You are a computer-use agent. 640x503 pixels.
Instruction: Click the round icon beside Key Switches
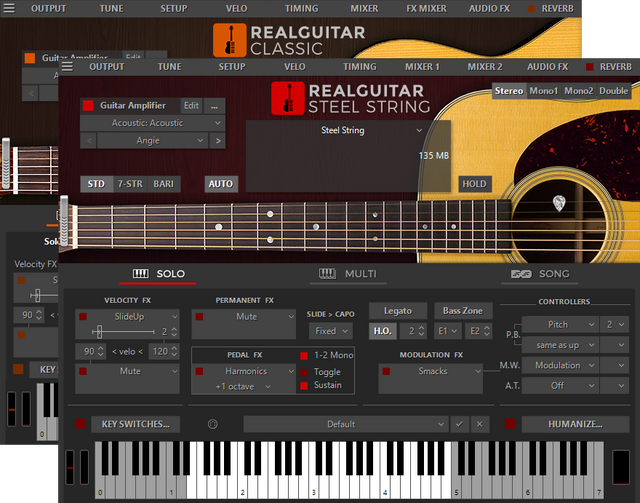tap(212, 424)
